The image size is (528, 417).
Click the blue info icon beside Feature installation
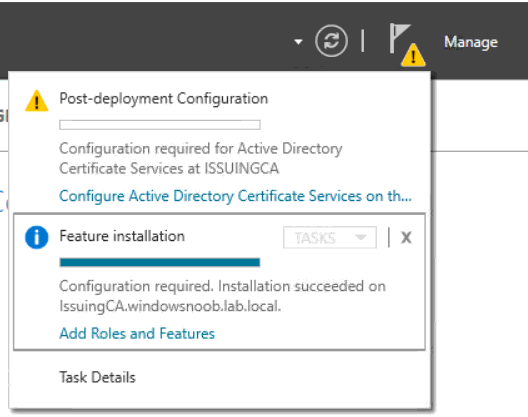(x=37, y=237)
